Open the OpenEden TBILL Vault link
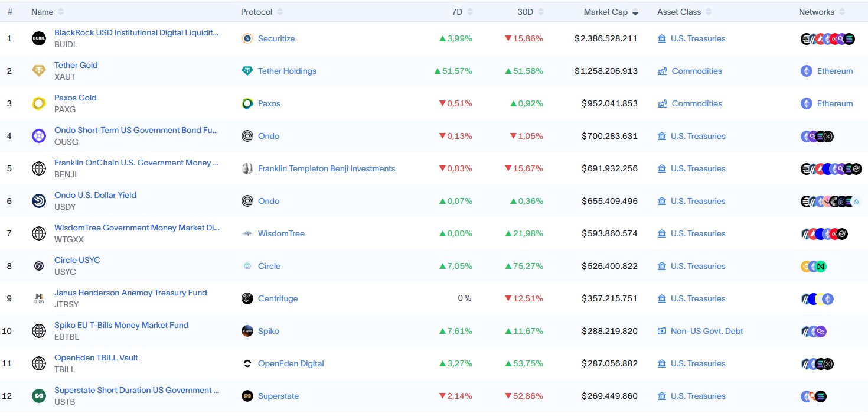The width and height of the screenshot is (868, 416). 96,358
